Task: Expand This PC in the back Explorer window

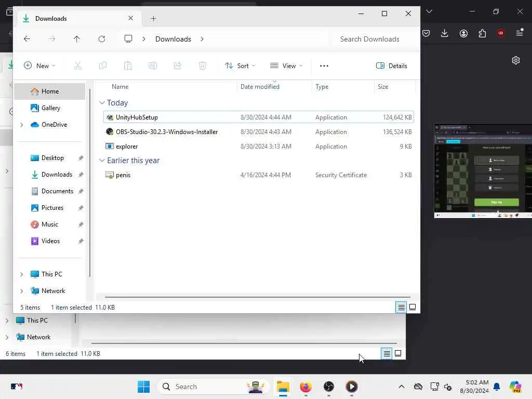Action: [x=7, y=321]
